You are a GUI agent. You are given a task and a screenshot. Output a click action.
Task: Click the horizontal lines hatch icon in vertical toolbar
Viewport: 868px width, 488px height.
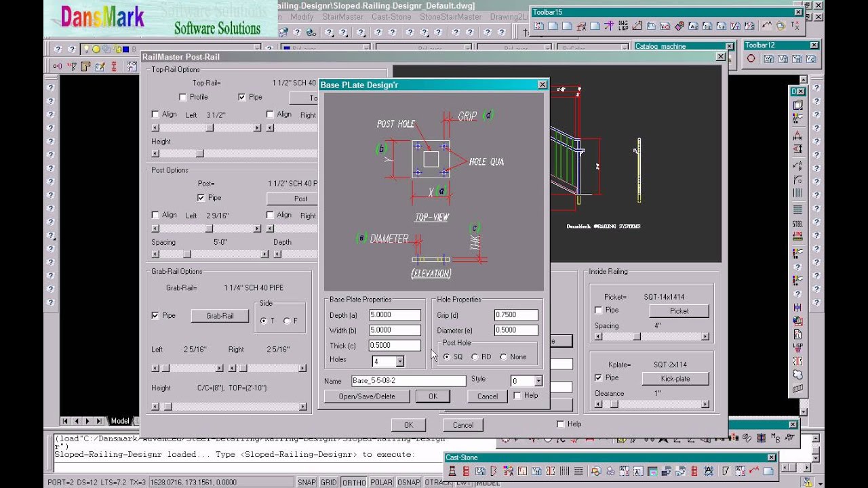pyautogui.click(x=798, y=209)
